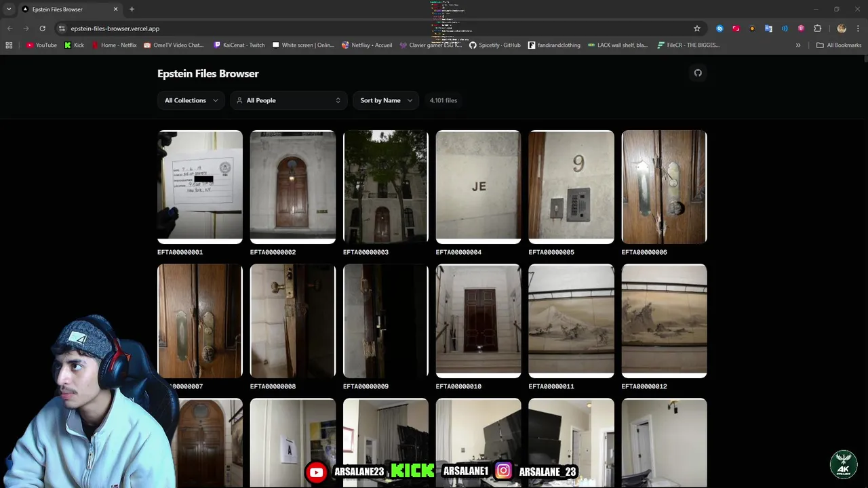Screen dimensions: 868x488
Task: Click the red screenshot extension icon
Action: click(736, 28)
